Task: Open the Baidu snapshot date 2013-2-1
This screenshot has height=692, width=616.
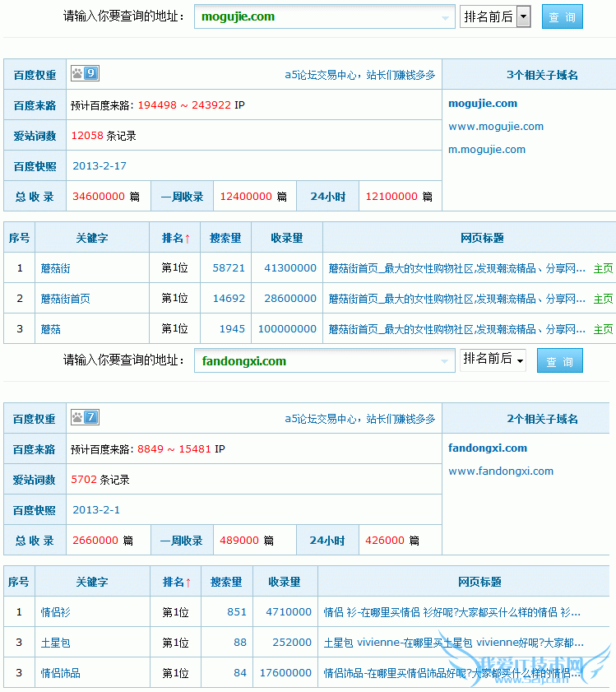Action: tap(96, 509)
